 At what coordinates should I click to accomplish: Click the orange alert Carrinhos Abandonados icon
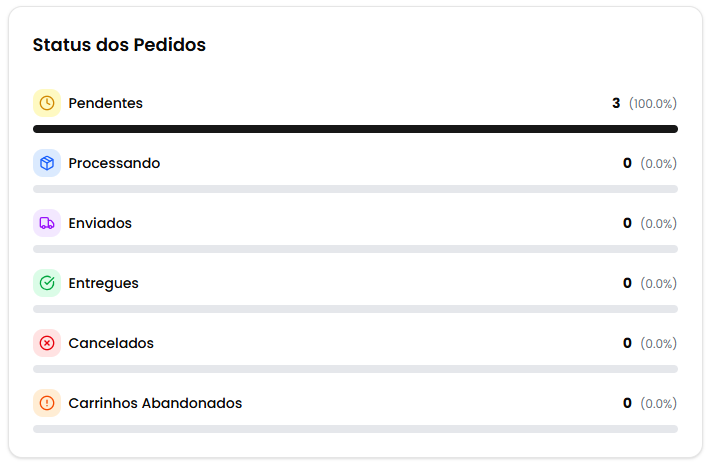click(x=47, y=403)
